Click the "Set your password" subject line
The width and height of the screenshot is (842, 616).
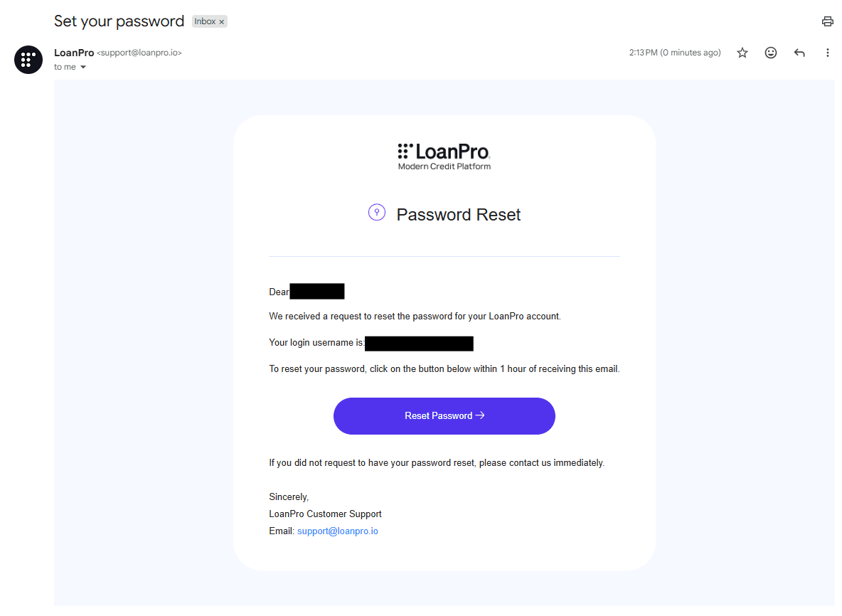119,21
